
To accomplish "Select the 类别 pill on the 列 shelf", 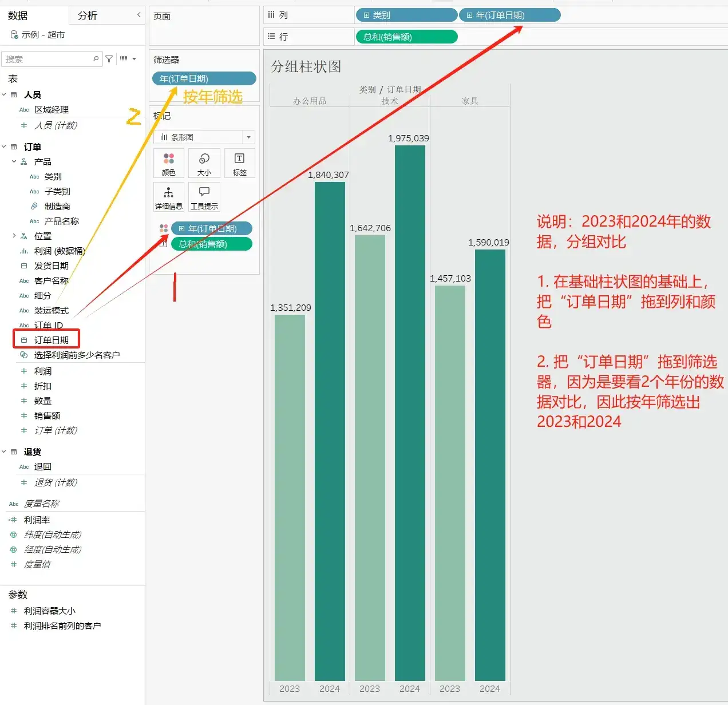I will 406,14.
